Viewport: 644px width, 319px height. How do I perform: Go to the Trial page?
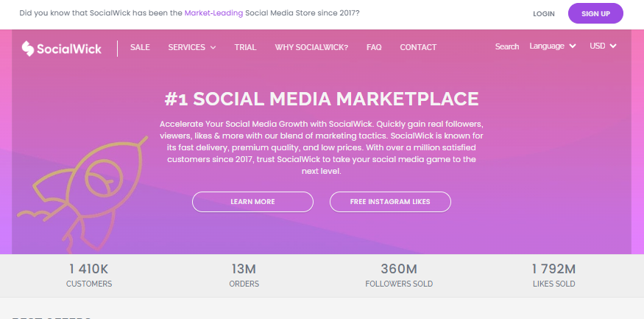[x=245, y=47]
